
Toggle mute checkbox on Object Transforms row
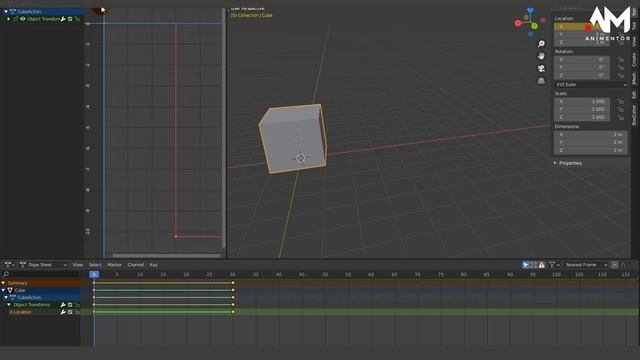(70, 305)
